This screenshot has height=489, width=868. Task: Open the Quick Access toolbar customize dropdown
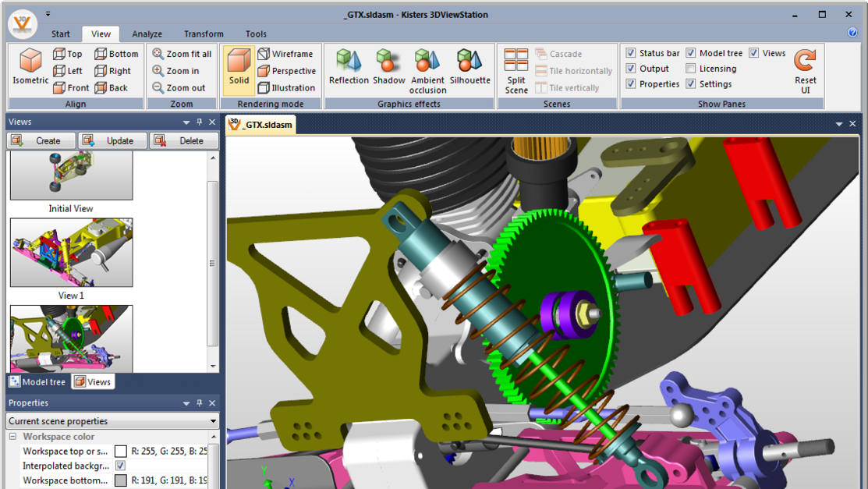48,14
